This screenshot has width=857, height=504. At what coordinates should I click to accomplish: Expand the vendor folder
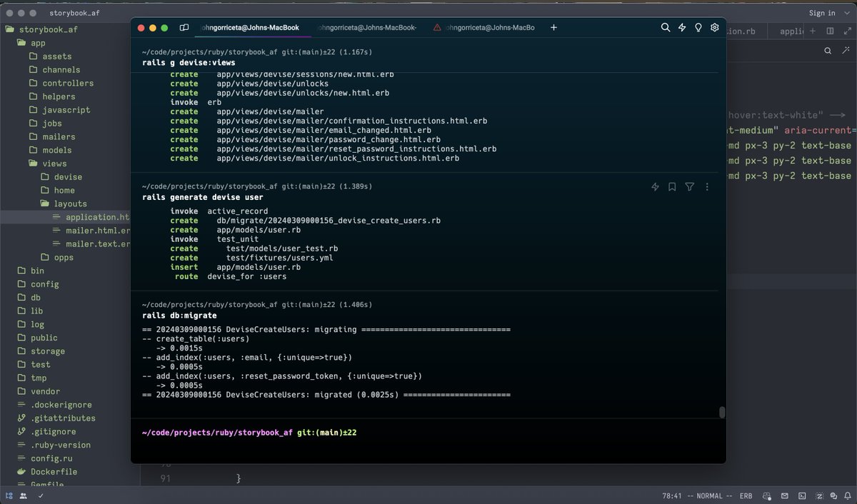pos(38,391)
